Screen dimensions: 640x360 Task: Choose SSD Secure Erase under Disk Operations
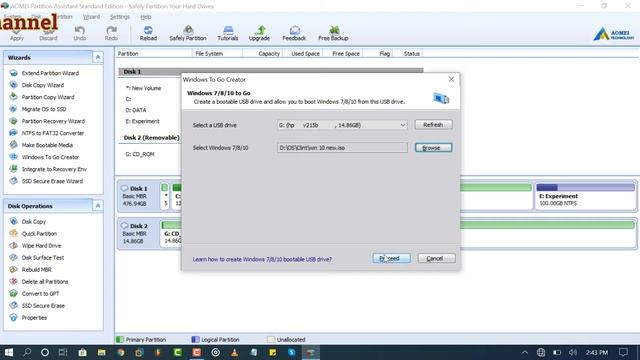pos(43,306)
